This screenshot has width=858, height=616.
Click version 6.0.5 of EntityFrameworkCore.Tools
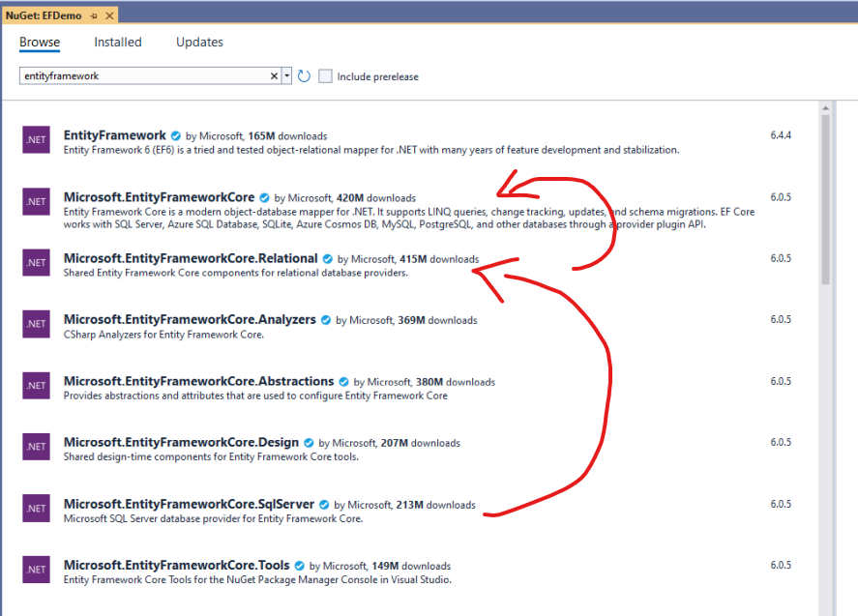781,565
